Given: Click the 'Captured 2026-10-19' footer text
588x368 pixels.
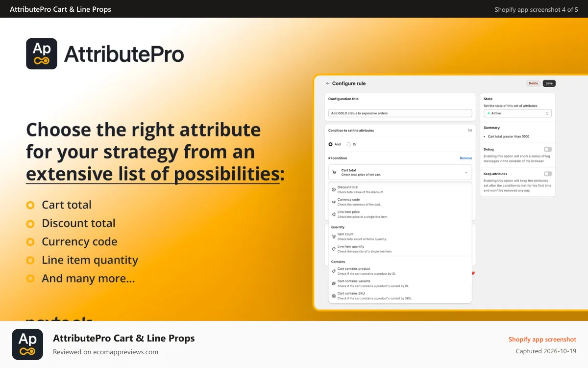Looking at the screenshot, I should click(546, 351).
